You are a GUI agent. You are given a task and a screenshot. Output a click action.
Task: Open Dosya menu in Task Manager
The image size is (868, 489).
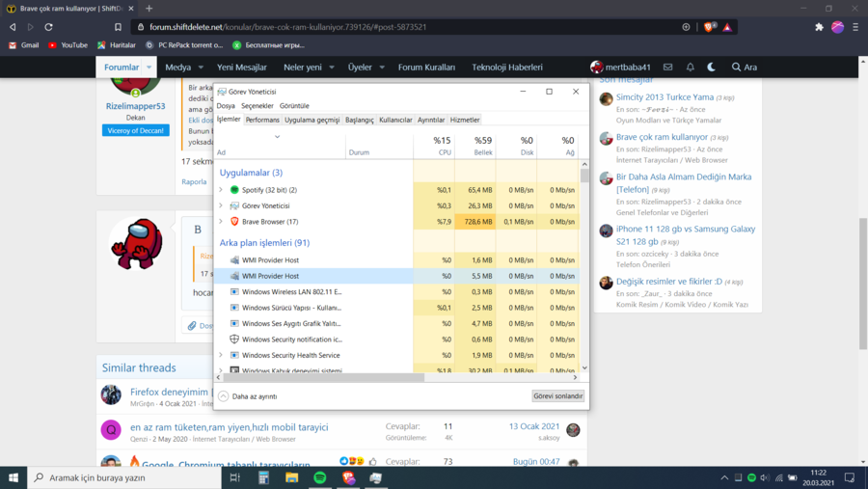226,106
